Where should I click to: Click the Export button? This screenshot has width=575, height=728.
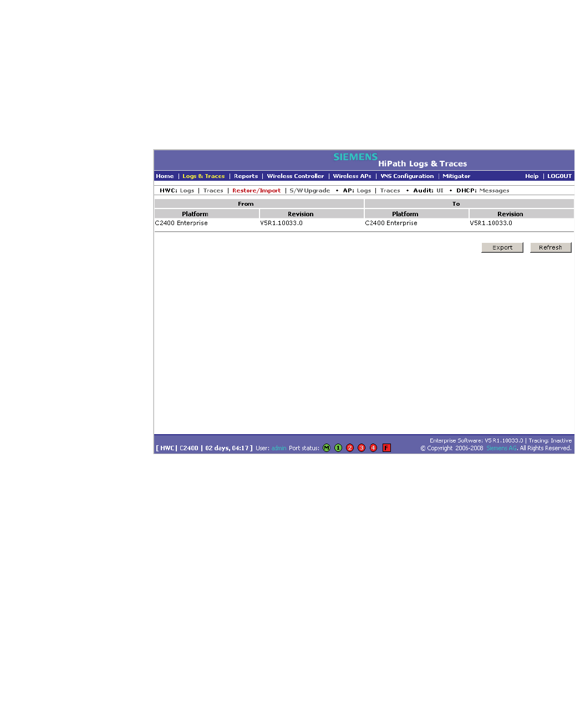pyautogui.click(x=502, y=248)
